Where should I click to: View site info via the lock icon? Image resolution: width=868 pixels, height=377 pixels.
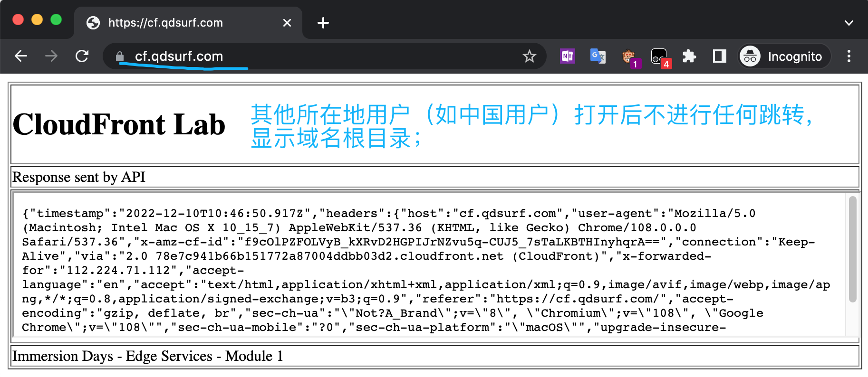(120, 57)
